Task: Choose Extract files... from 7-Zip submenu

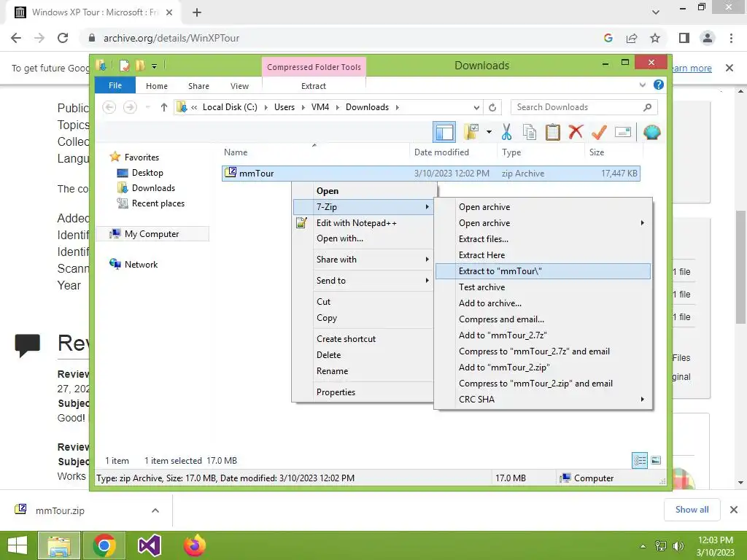Action: pos(543,239)
